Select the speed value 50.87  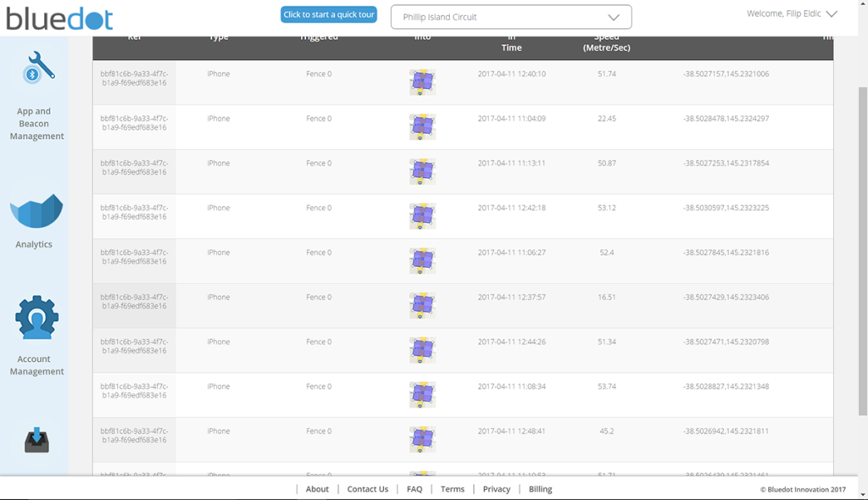coord(607,164)
